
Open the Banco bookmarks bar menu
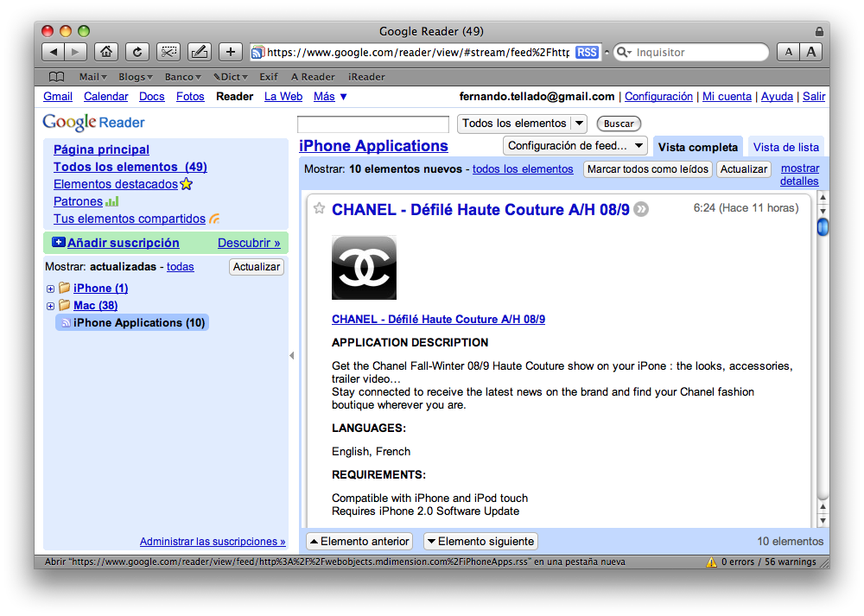tap(183, 77)
